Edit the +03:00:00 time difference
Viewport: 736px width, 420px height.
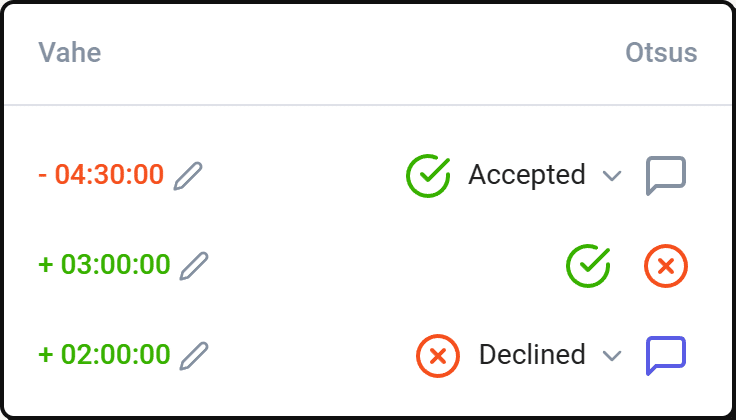click(x=194, y=266)
